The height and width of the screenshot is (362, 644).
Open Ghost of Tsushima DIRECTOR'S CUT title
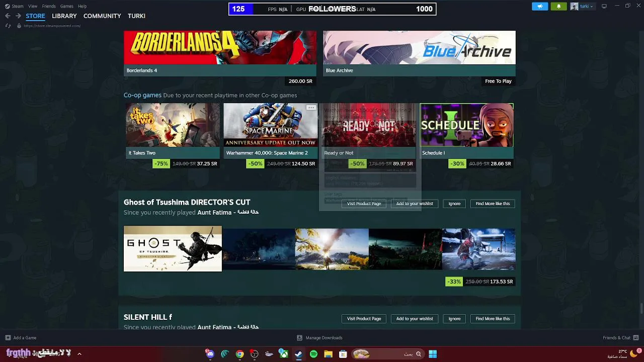click(187, 202)
